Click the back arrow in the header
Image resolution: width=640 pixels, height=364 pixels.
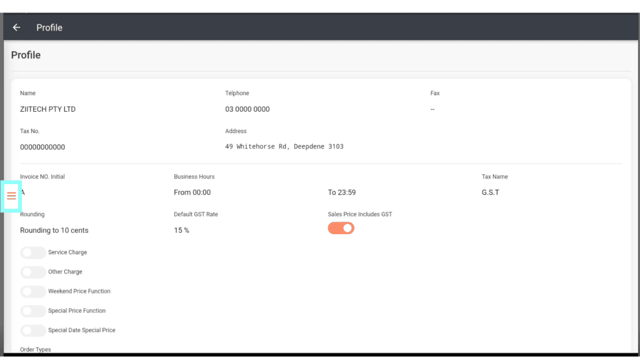pyautogui.click(x=17, y=27)
